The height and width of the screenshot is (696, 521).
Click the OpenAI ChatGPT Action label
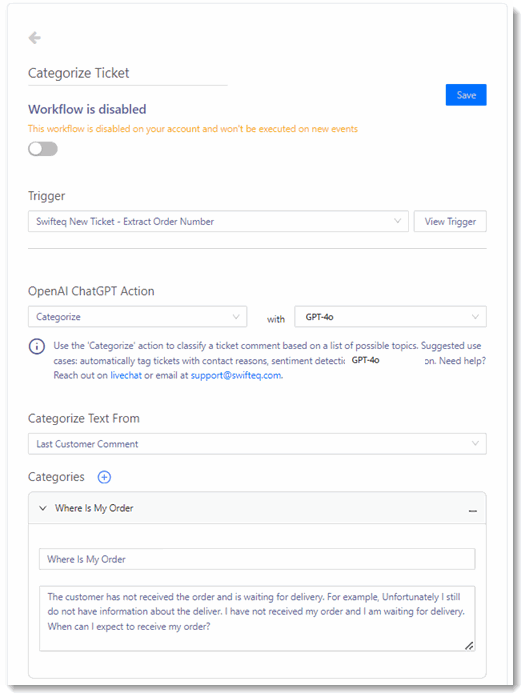click(x=91, y=291)
